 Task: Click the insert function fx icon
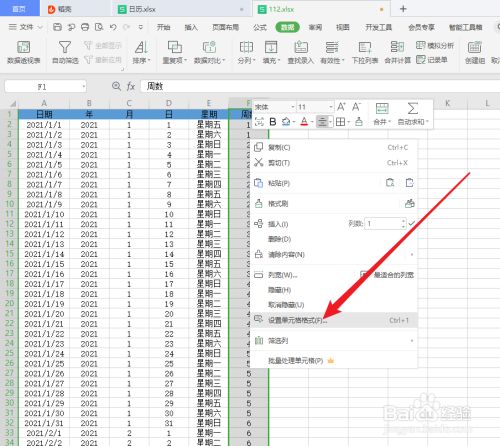tap(131, 87)
